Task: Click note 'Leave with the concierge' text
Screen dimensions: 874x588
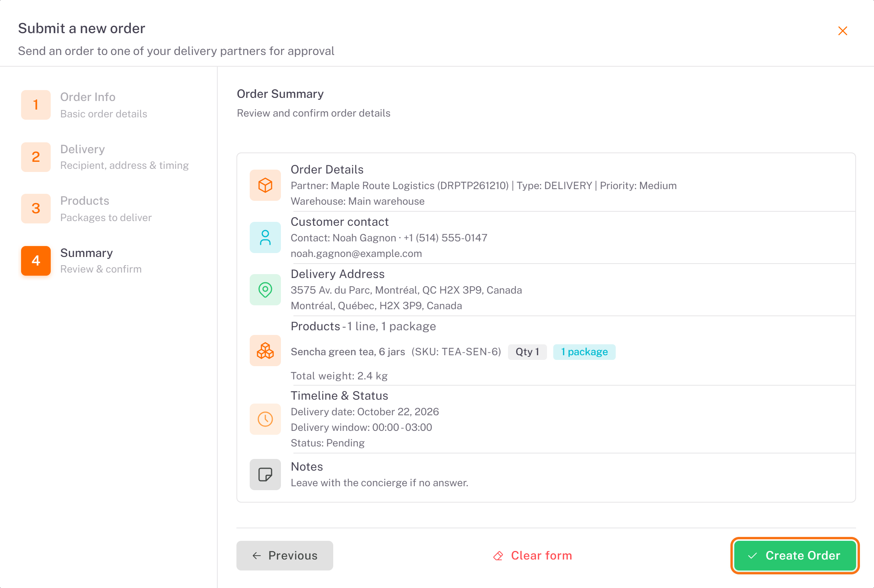Action: (x=380, y=483)
